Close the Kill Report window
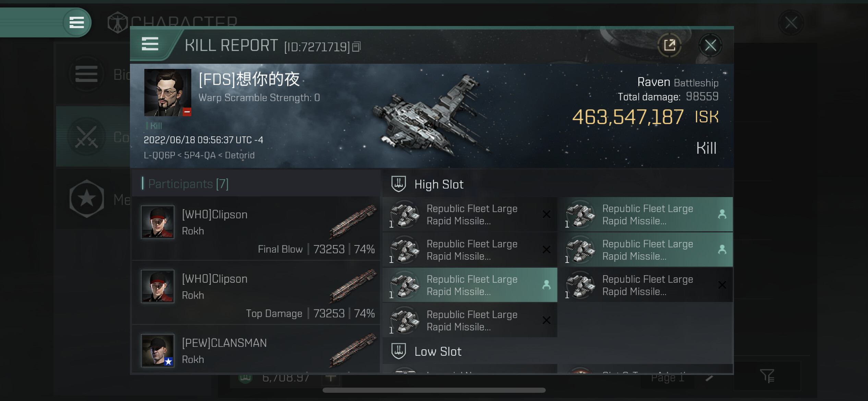 click(x=710, y=45)
